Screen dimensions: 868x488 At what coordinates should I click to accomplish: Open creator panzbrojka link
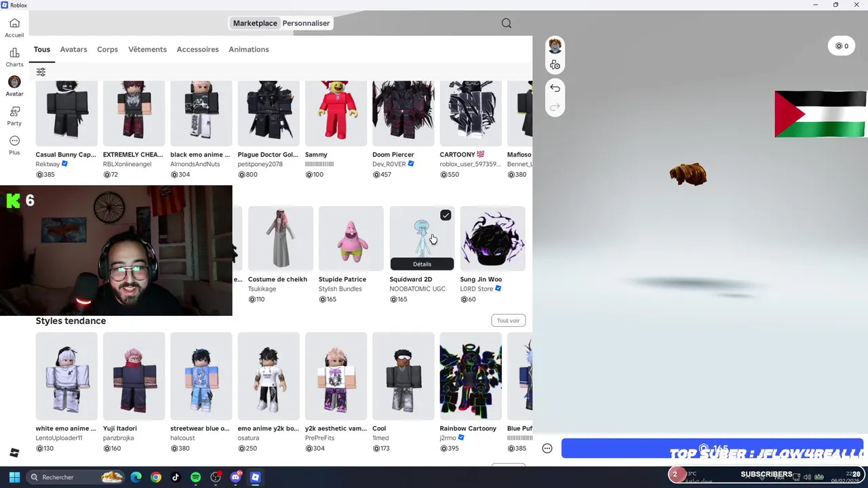(118, 438)
